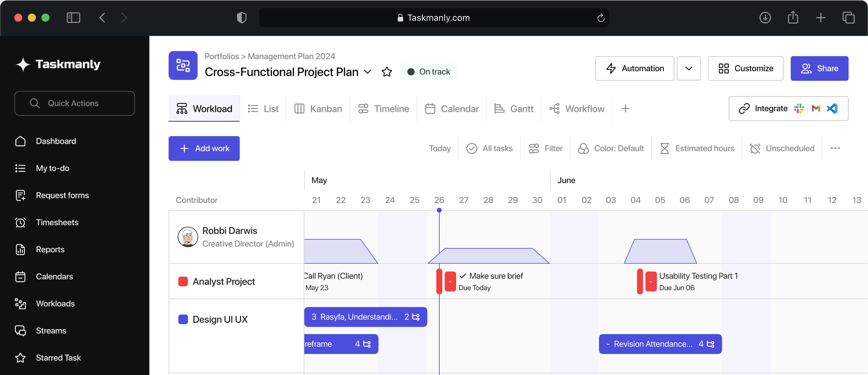Screen dimensions: 868x375
Task: Click the VS Code integration icon
Action: [x=832, y=108]
